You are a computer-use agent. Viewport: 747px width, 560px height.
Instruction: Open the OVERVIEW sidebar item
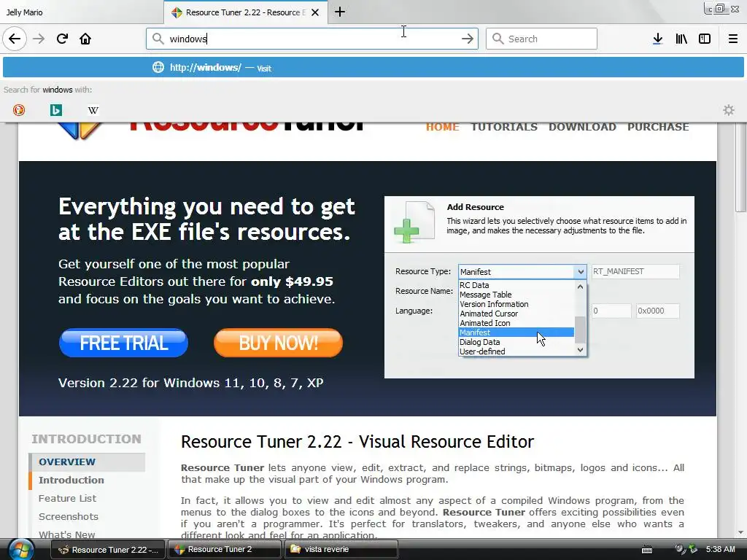[x=87, y=462]
